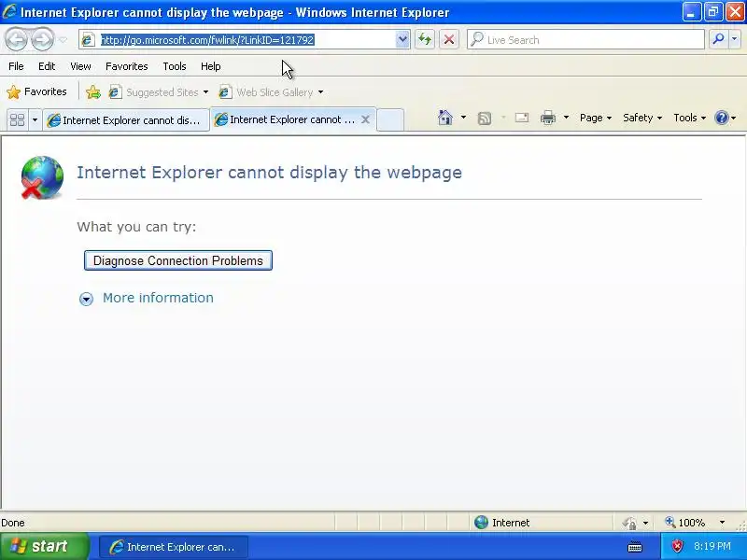This screenshot has height=560, width=747.
Task: Switch to first Internet Explorer cannot display tab
Action: pos(126,120)
